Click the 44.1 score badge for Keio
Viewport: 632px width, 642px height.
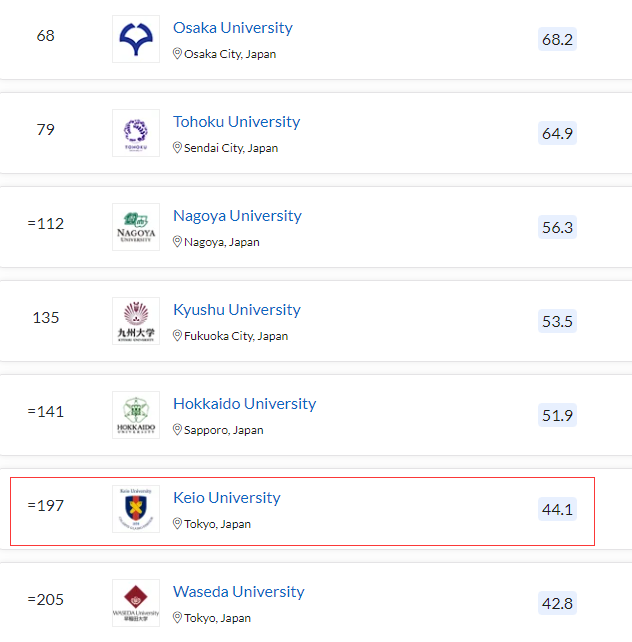coord(557,509)
